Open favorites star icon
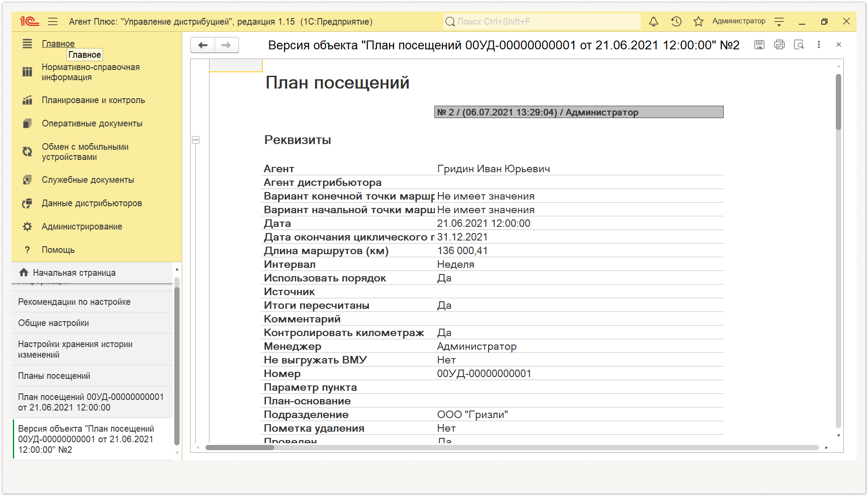Screen dimensions: 868x496 (x=699, y=21)
